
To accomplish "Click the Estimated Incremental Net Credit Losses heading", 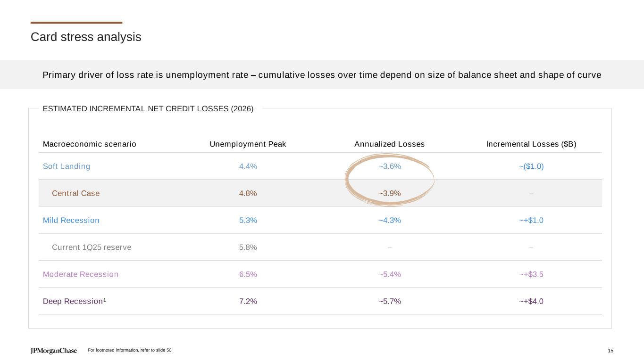I will [148, 109].
